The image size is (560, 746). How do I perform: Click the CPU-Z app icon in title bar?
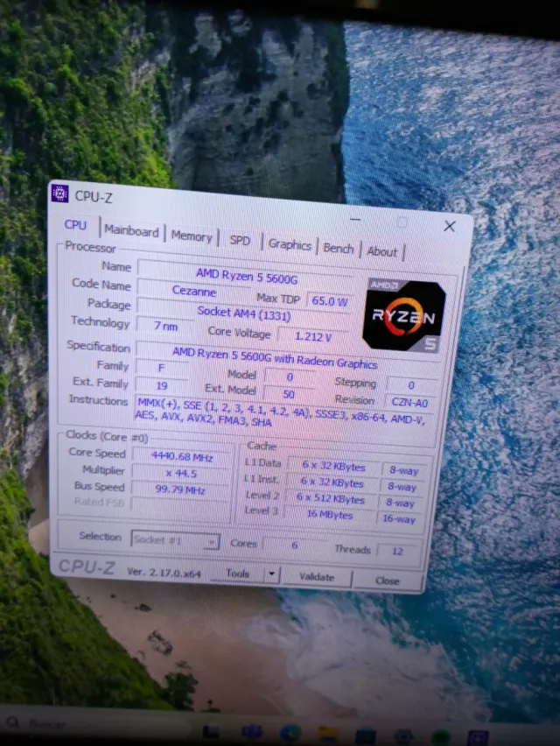59,194
